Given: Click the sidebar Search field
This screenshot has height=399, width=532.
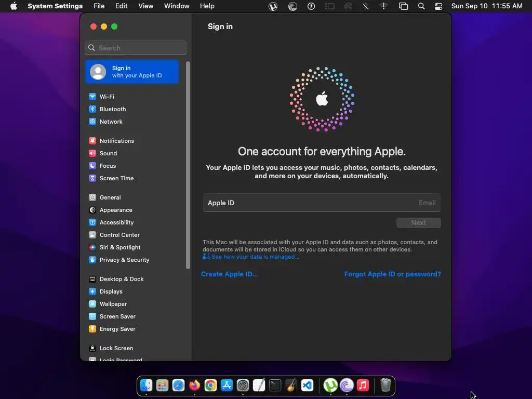Looking at the screenshot, I should click(136, 48).
